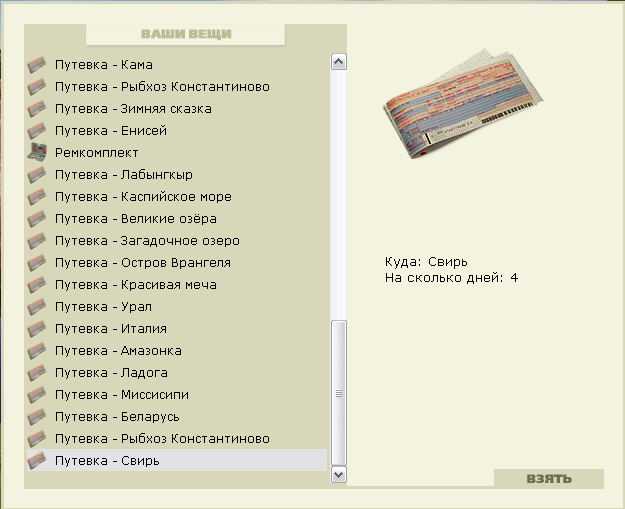Select the Путевка - Беларусь item

click(177, 417)
